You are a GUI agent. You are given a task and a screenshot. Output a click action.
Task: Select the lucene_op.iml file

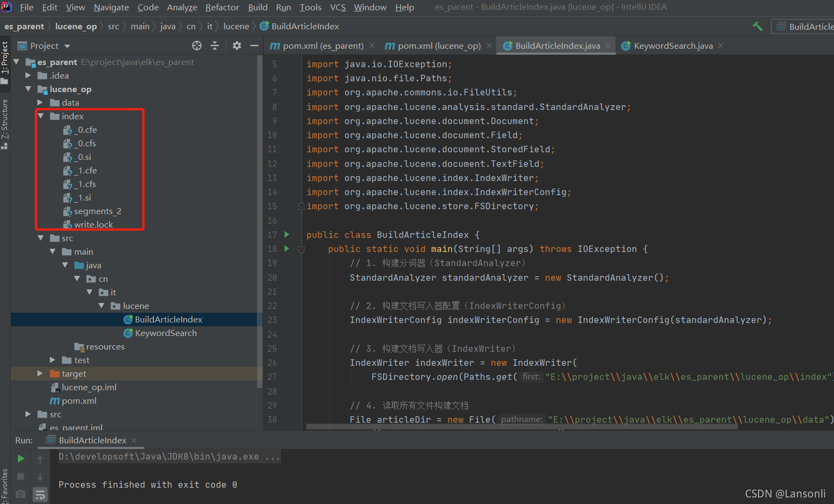pyautogui.click(x=84, y=387)
